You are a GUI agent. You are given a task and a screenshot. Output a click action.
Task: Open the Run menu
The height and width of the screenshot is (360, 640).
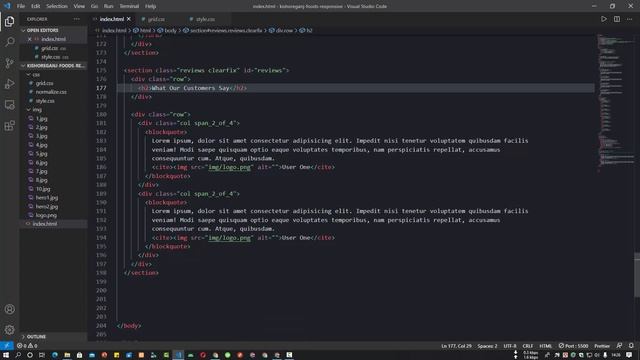(108, 6)
